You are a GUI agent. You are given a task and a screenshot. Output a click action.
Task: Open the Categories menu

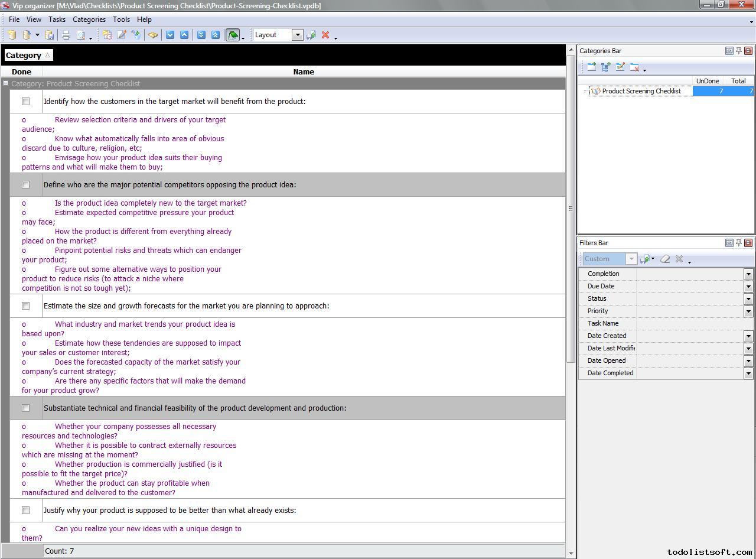tap(89, 19)
